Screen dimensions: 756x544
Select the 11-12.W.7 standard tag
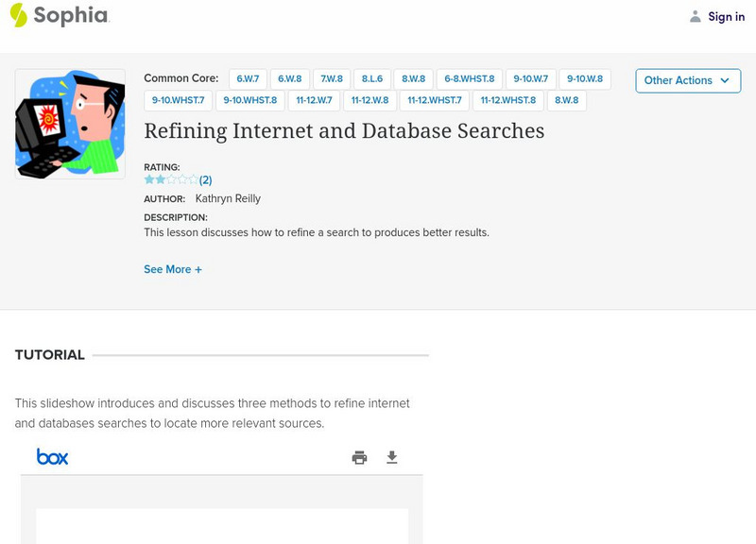point(314,100)
